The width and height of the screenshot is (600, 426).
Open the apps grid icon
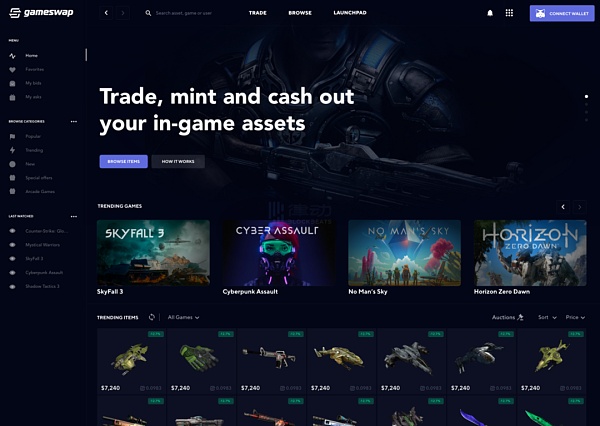pyautogui.click(x=509, y=13)
